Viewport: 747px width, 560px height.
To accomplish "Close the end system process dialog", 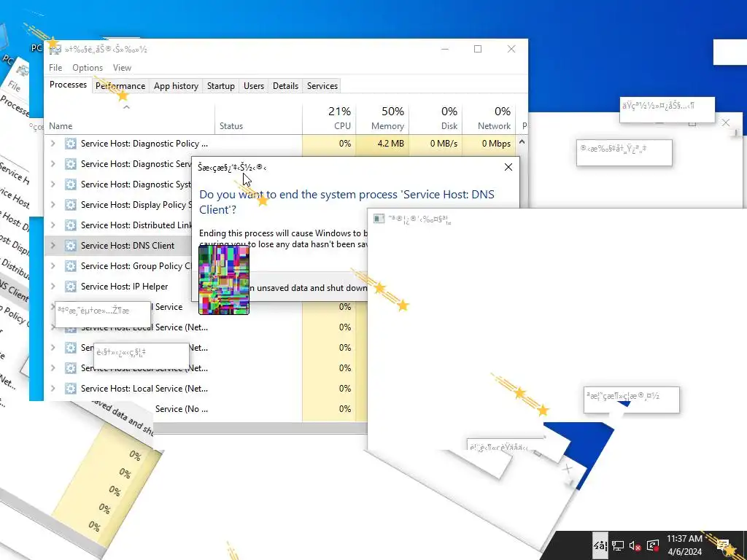I will coord(508,167).
